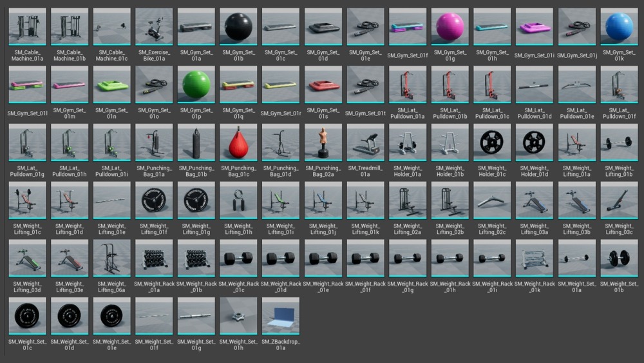Select the SM_Weight_Set_01f barbell bar
644x363 pixels.
point(154,316)
